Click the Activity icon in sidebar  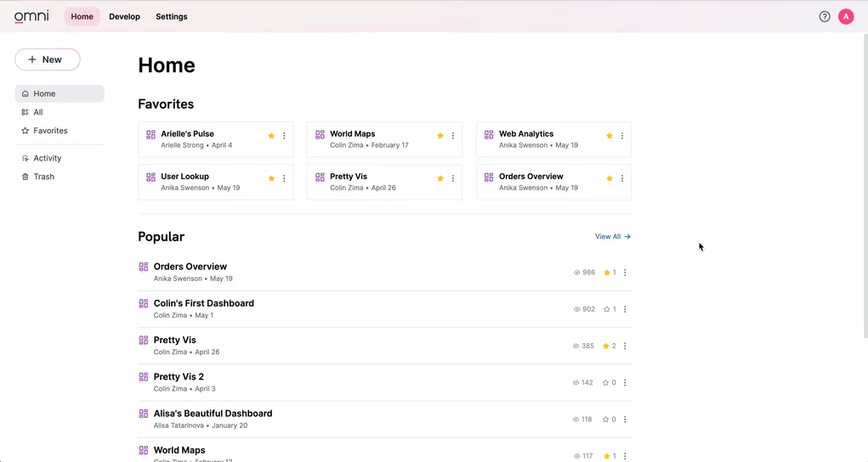(26, 158)
